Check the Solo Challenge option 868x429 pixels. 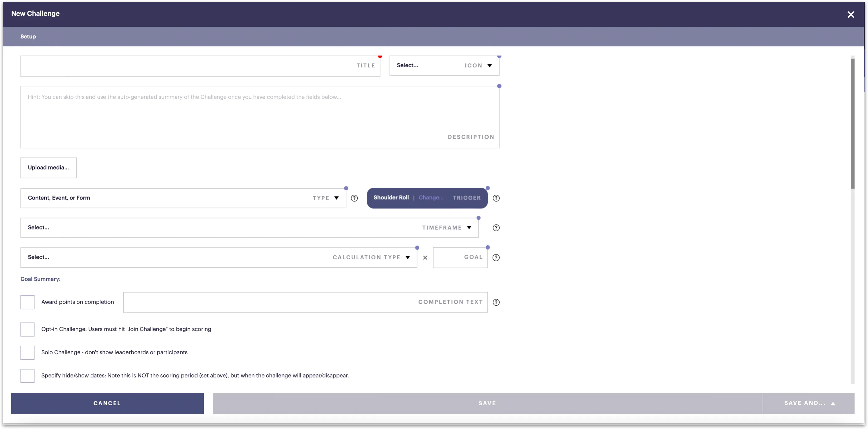[27, 352]
